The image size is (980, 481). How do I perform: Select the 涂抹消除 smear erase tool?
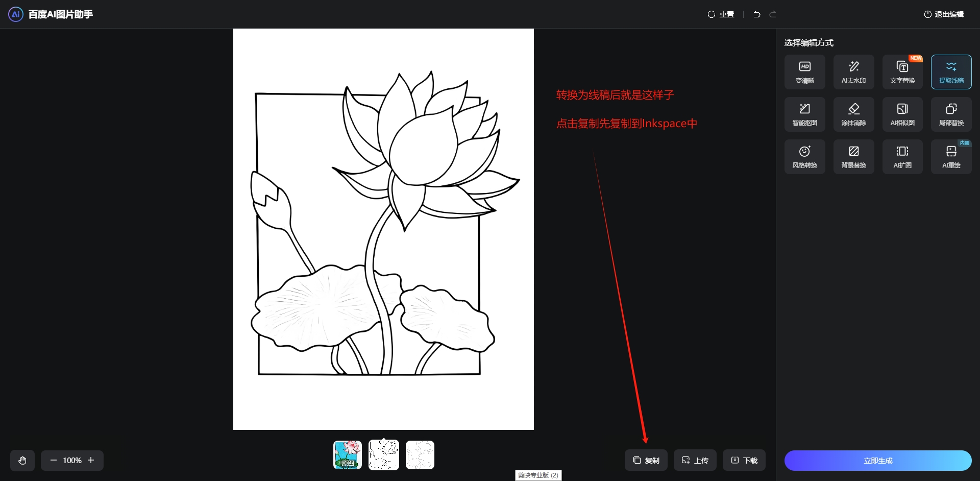(x=853, y=114)
